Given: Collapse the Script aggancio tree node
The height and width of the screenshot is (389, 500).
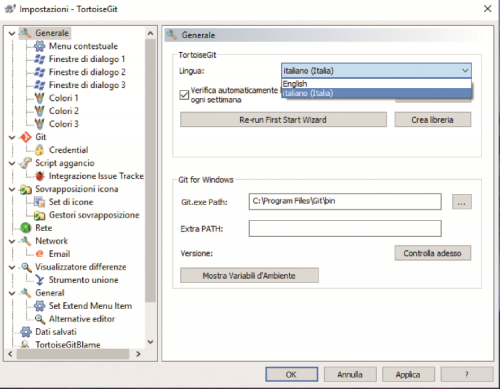Looking at the screenshot, I should pyautogui.click(x=12, y=163).
